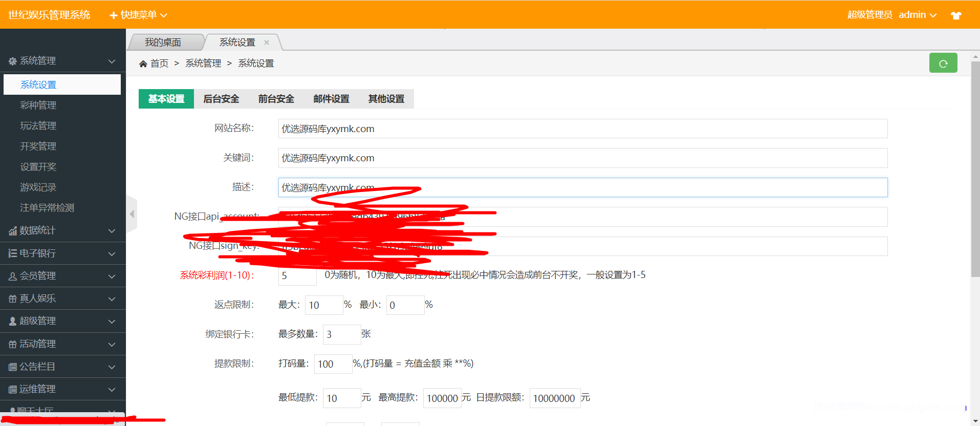Open the 快捷菜单 dropdown
The width and height of the screenshot is (980, 426).
(139, 15)
